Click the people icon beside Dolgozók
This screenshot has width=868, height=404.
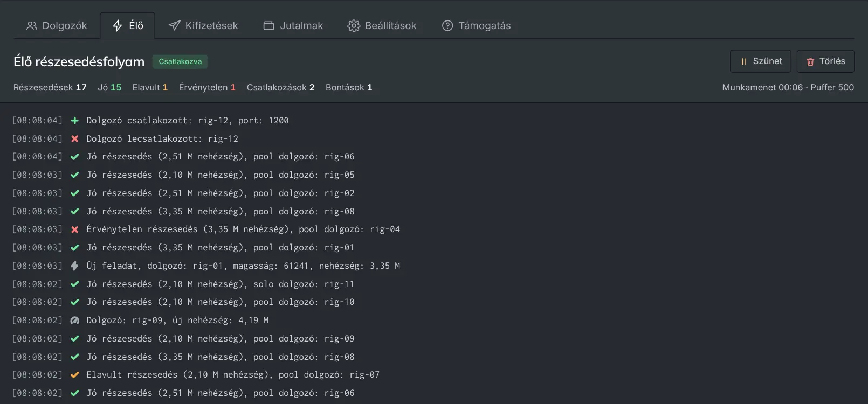point(32,26)
